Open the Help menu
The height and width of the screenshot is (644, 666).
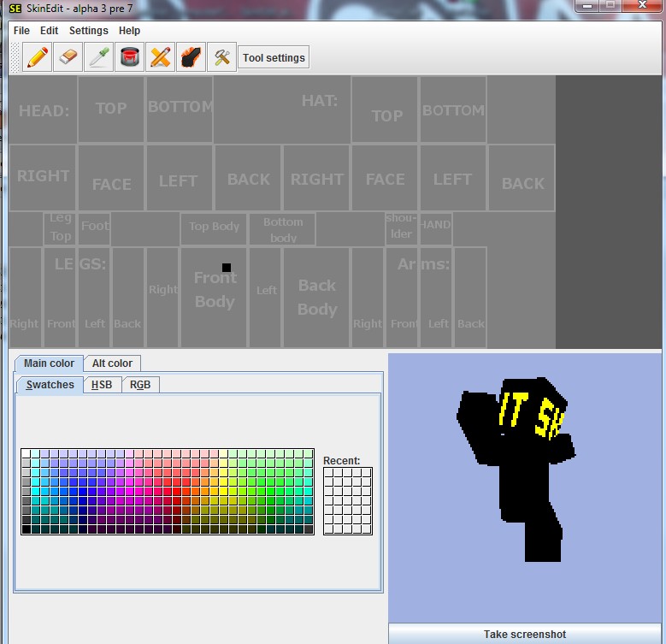coord(129,31)
